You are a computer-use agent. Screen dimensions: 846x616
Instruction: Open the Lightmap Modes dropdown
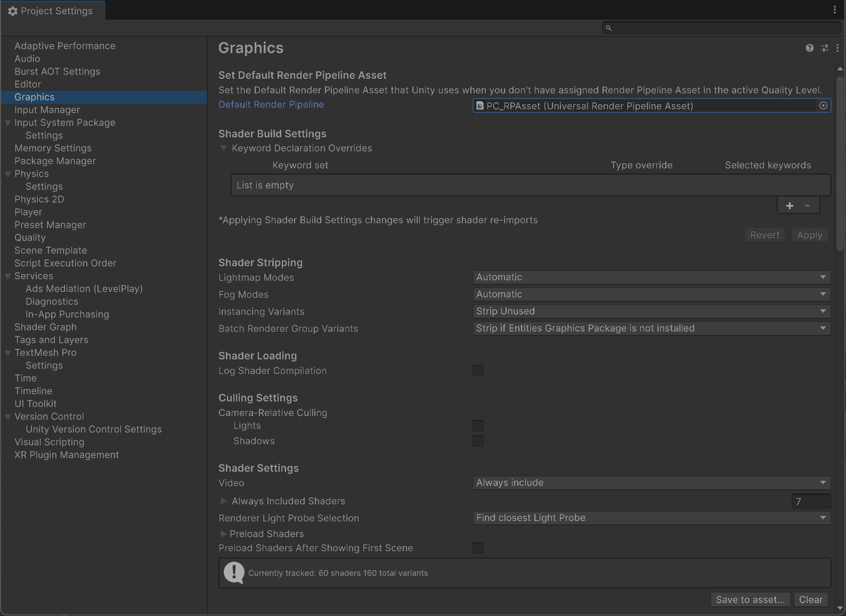[651, 277]
